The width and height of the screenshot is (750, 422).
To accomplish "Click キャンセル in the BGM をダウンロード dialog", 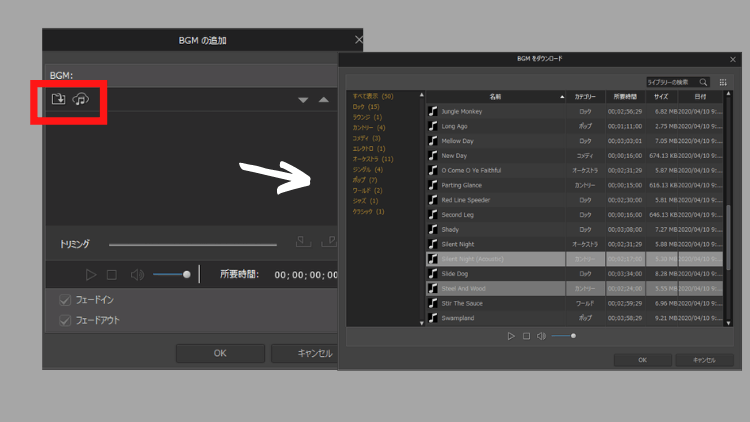I will click(x=704, y=359).
